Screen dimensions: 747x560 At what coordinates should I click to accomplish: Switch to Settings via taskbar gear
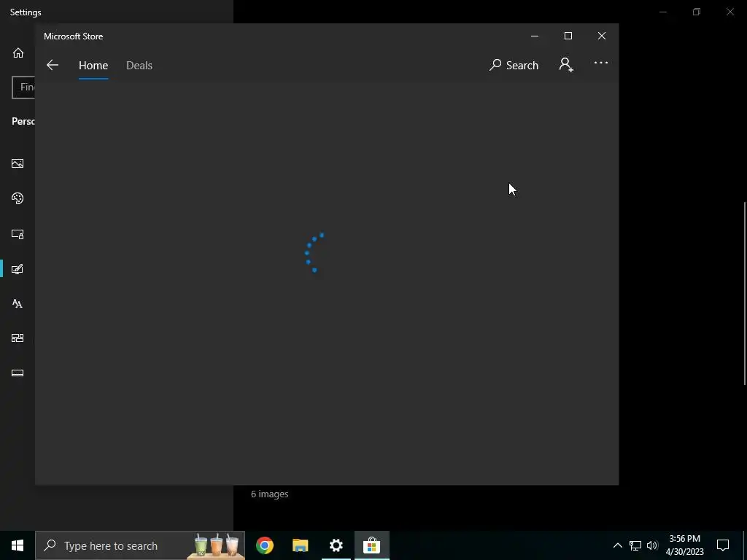pos(336,545)
